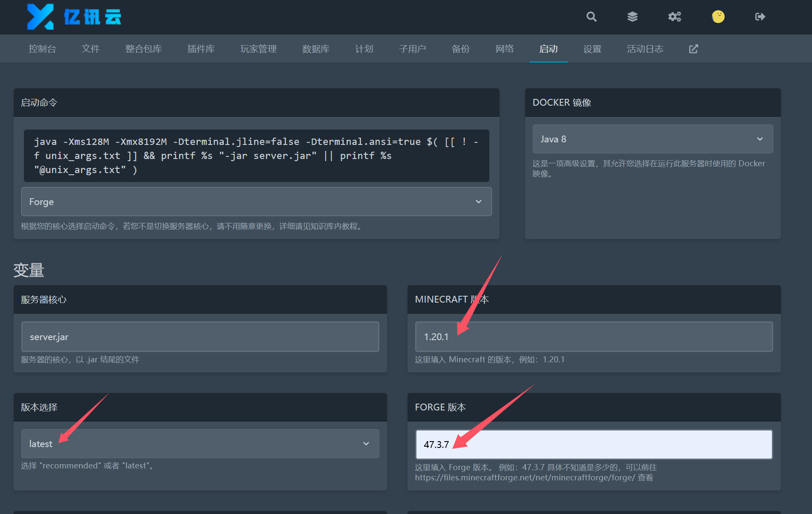
Task: Click the Docker 映像 description text
Action: 649,168
